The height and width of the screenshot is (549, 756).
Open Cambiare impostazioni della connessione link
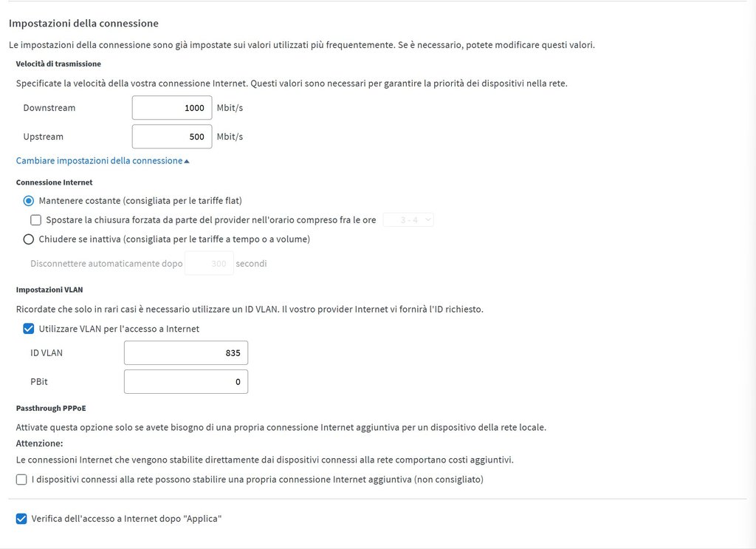pyautogui.click(x=99, y=161)
